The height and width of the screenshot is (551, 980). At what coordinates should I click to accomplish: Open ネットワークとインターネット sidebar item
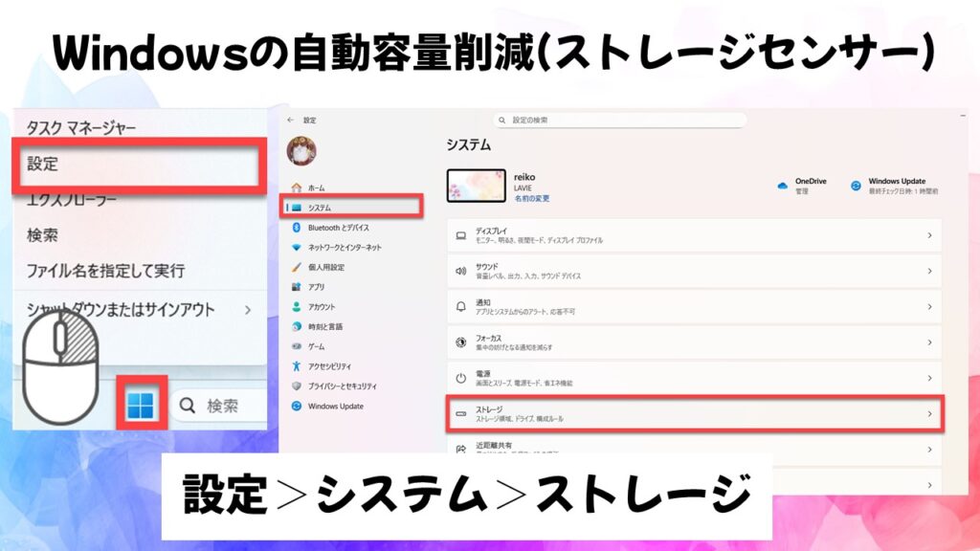344,247
